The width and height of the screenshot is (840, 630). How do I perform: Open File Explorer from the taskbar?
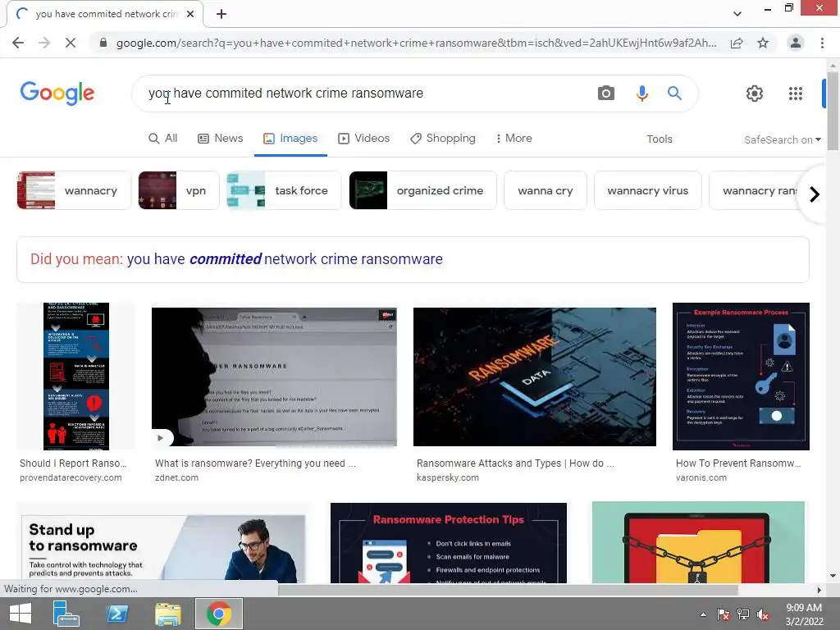(167, 614)
